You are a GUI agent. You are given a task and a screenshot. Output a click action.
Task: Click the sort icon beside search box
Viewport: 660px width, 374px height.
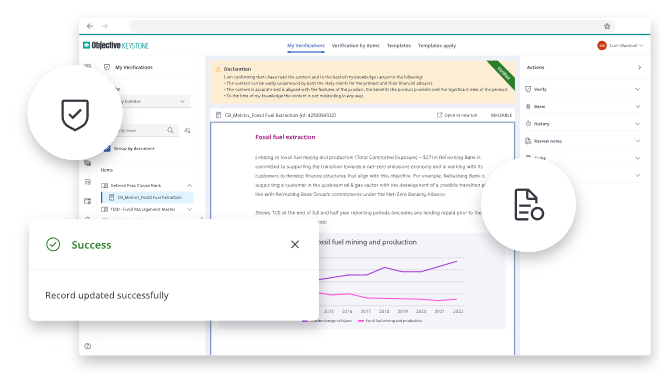click(x=187, y=130)
